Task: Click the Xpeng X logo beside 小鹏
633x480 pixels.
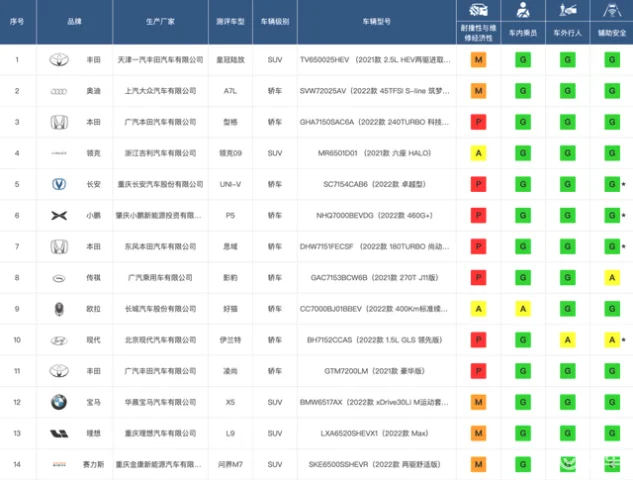Action: [59, 216]
